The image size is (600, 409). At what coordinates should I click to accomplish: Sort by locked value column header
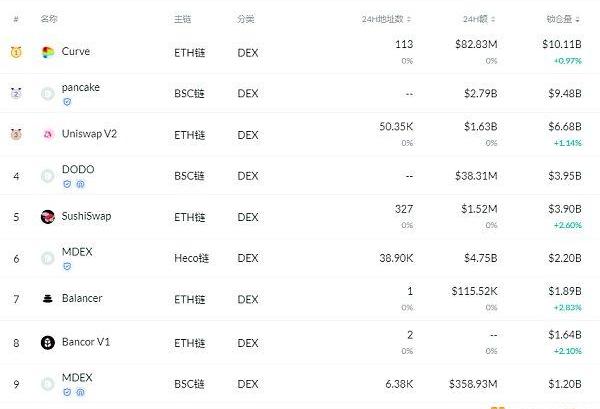coord(563,19)
